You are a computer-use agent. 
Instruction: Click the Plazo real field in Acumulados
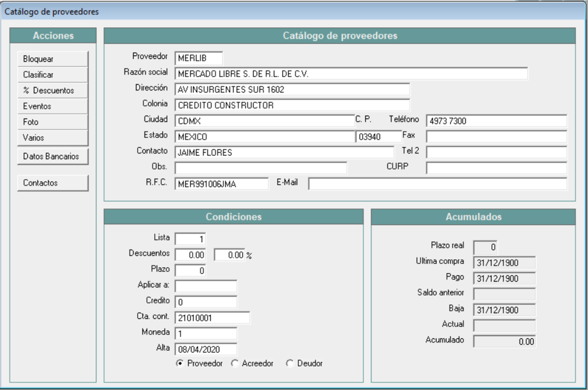tap(485, 247)
